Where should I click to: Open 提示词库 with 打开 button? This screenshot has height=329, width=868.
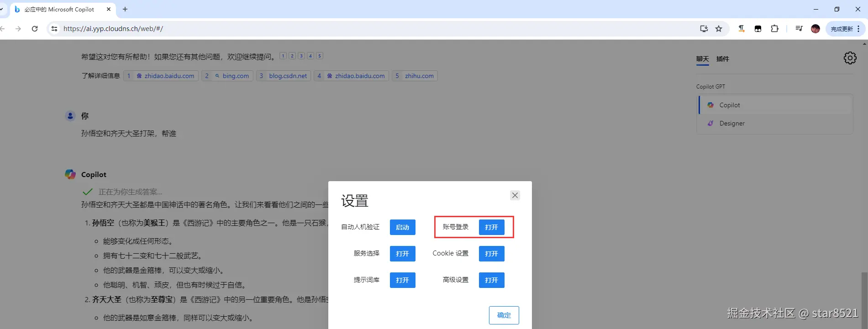point(402,280)
